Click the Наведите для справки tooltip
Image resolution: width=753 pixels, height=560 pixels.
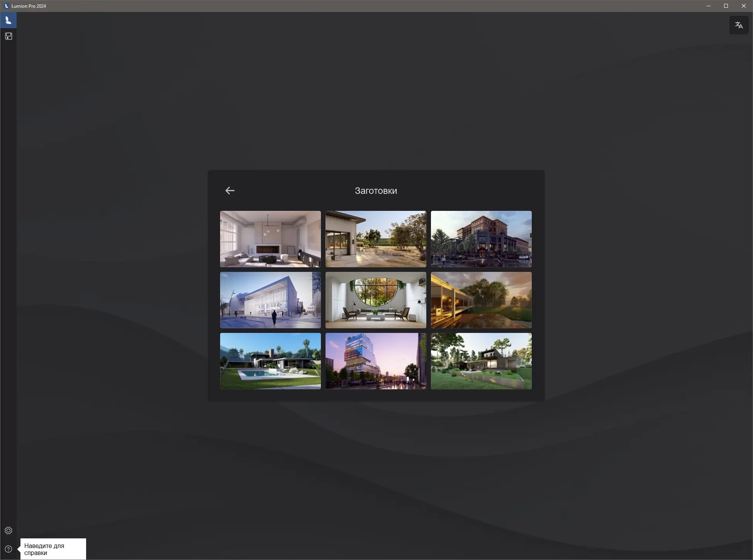(53, 549)
